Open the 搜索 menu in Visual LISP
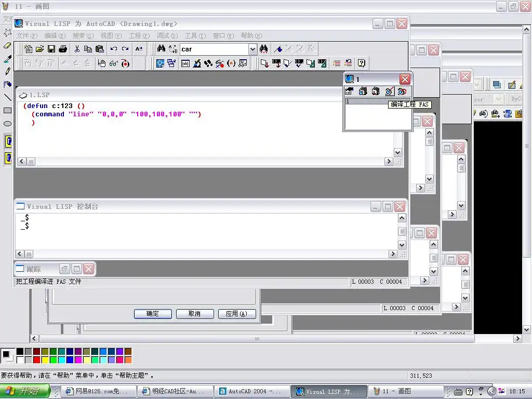Image resolution: width=532 pixels, height=399 pixels. click(83, 36)
